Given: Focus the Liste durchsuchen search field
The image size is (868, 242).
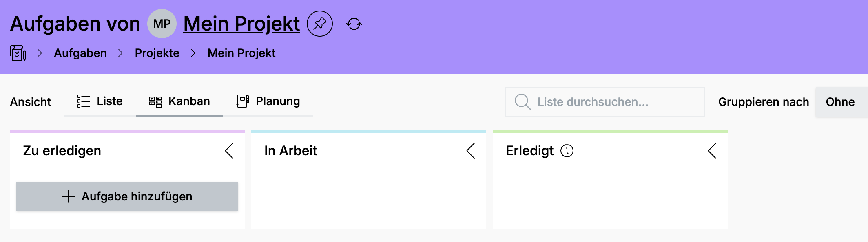Looking at the screenshot, I should (x=605, y=102).
